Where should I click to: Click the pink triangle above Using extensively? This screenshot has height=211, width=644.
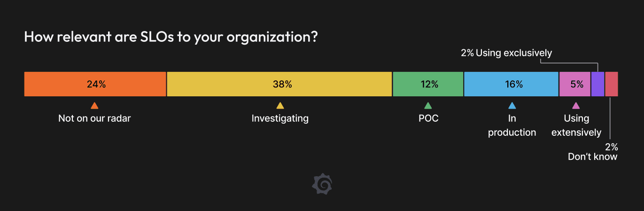[576, 106]
